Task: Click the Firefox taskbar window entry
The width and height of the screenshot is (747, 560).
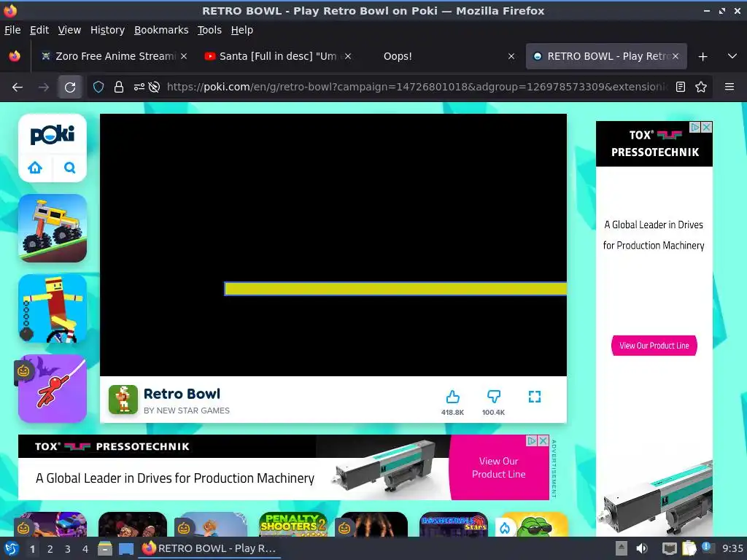Action: (209, 548)
